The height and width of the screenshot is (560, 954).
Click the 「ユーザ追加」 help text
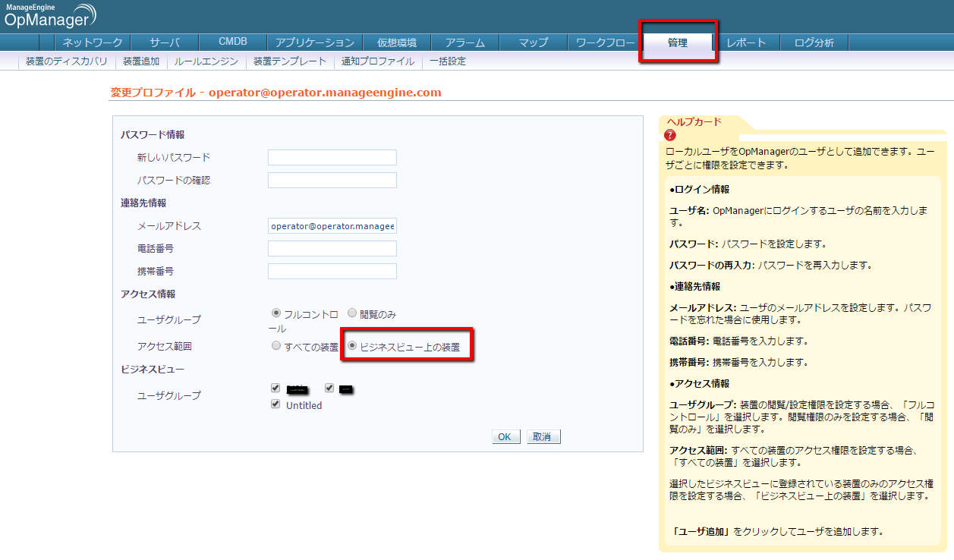[702, 532]
